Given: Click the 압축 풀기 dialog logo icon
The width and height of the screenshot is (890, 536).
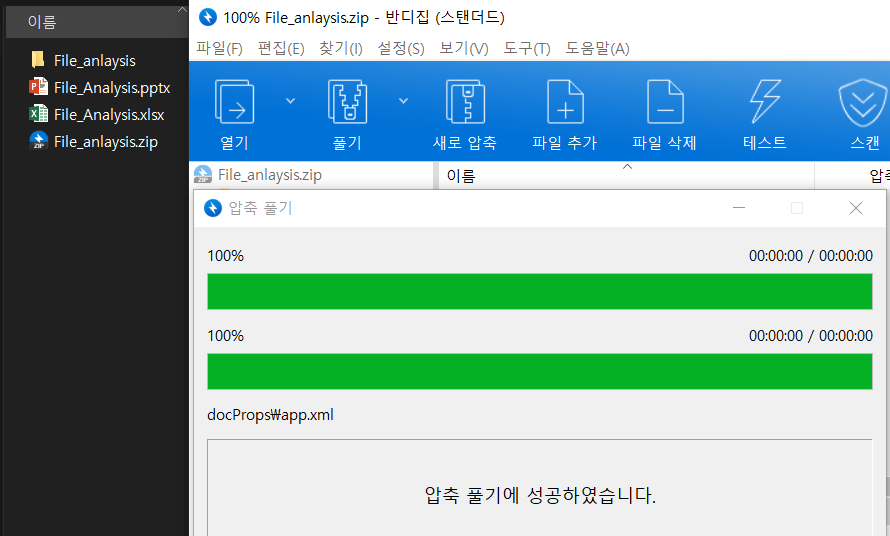Looking at the screenshot, I should [213, 208].
